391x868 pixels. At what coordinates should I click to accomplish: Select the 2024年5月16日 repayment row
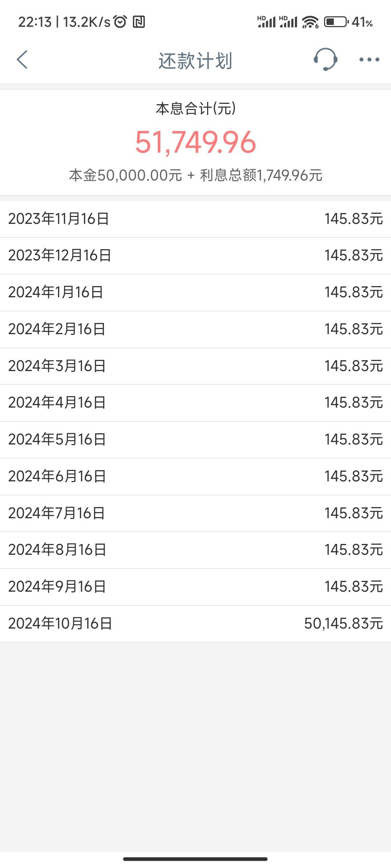point(195,440)
